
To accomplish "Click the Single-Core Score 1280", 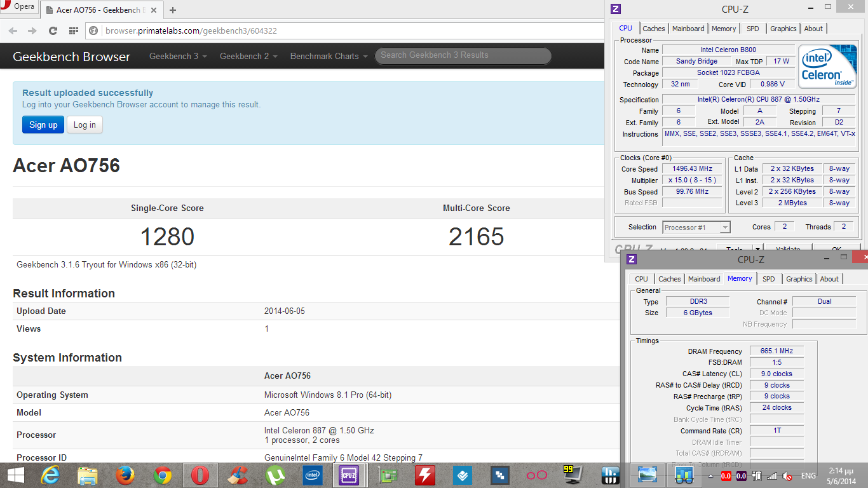I will 167,237.
